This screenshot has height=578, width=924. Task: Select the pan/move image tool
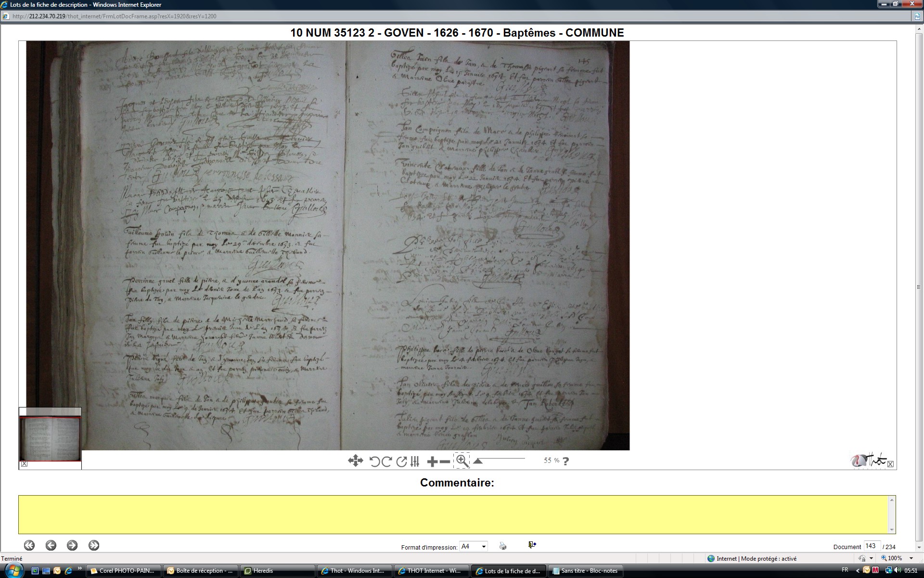tap(355, 461)
